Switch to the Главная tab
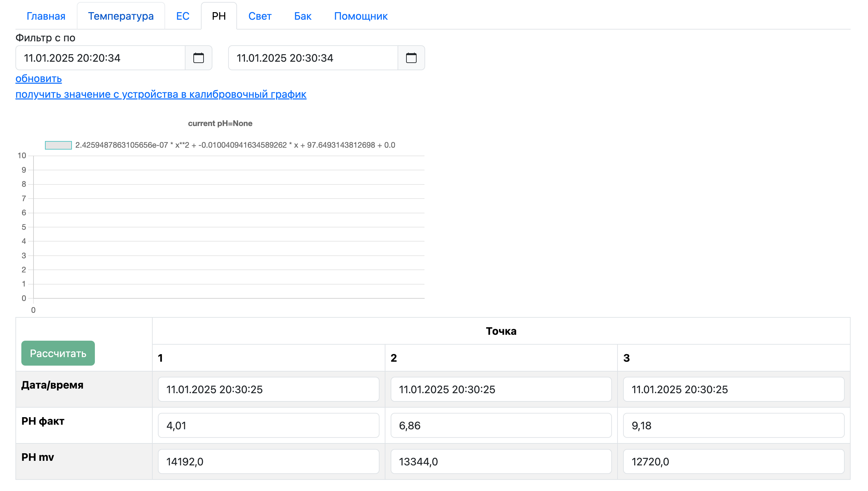868x491 pixels. [x=46, y=16]
